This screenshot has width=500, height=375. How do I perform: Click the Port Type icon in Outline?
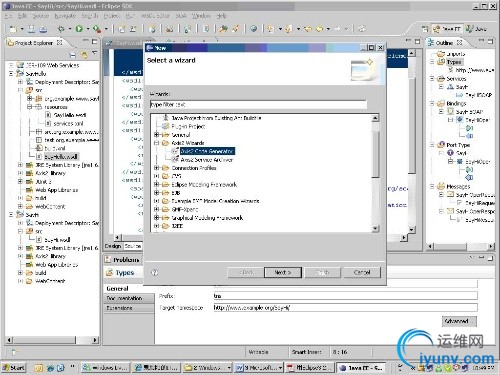click(441, 145)
